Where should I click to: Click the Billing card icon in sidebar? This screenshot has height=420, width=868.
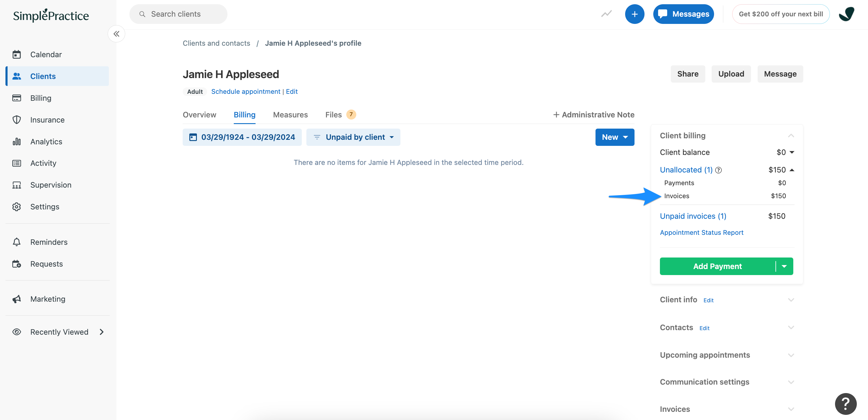[x=17, y=98]
